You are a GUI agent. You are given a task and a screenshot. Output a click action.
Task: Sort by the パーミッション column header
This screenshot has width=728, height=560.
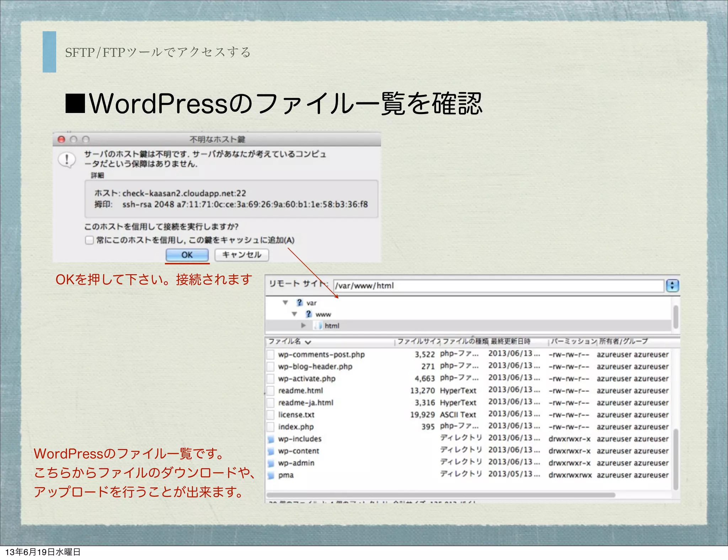[573, 341]
